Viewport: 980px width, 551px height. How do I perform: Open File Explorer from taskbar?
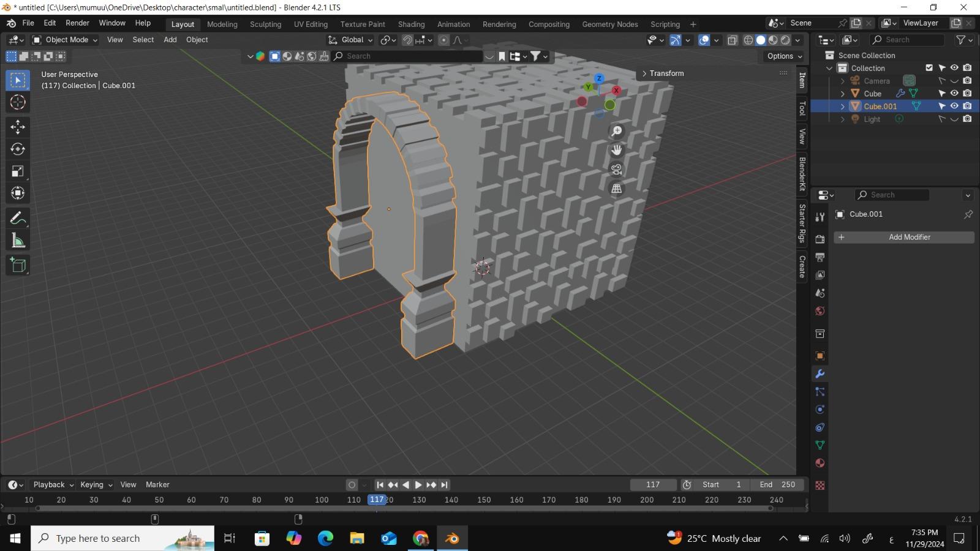[357, 538]
